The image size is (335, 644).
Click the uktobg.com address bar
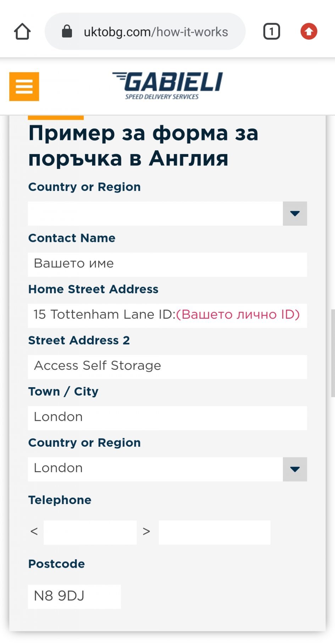click(x=156, y=32)
